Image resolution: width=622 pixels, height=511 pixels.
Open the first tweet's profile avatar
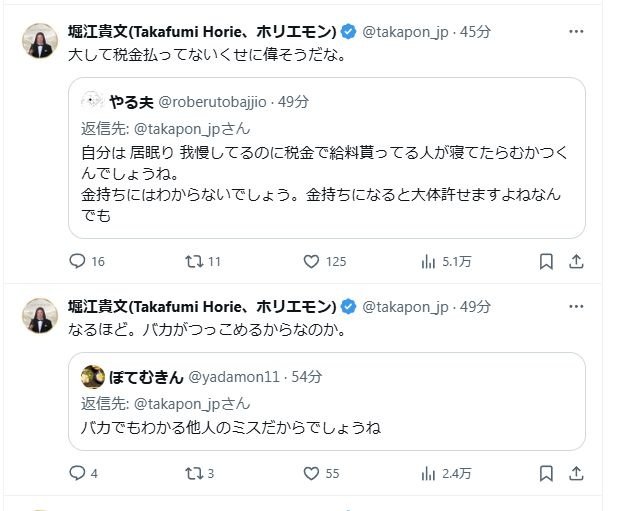coord(40,41)
